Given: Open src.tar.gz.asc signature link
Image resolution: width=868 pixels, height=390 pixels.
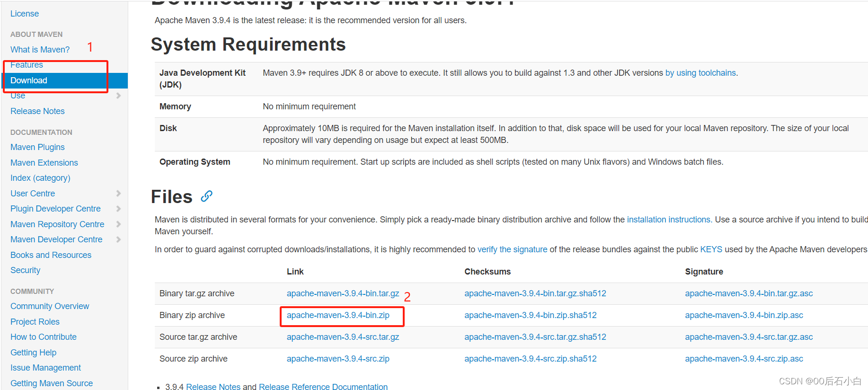Looking at the screenshot, I should coord(749,337).
